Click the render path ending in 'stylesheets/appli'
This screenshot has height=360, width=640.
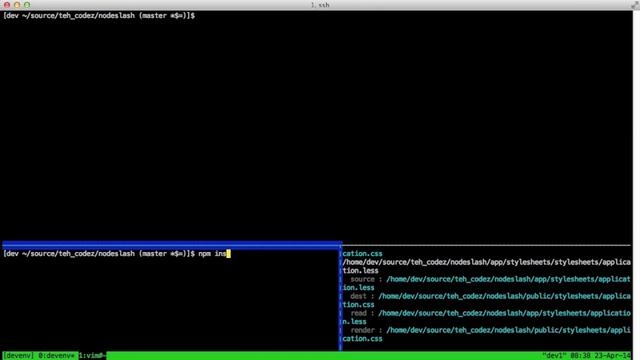tap(509, 330)
